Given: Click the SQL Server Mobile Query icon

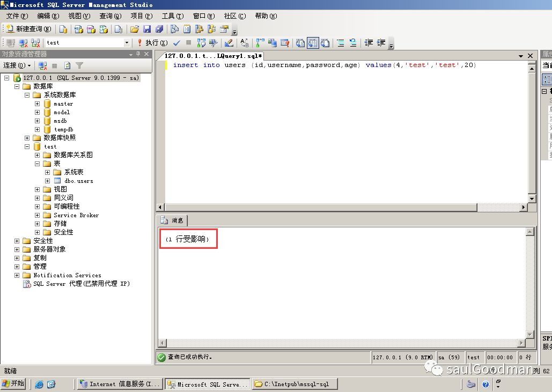Looking at the screenshot, I should click(x=119, y=29).
